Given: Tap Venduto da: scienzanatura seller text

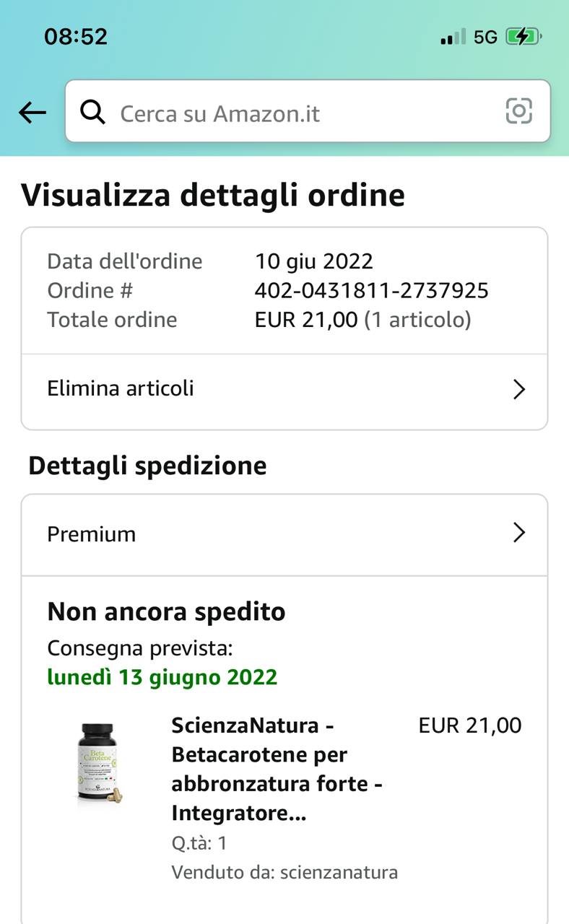Looking at the screenshot, I should (x=284, y=872).
